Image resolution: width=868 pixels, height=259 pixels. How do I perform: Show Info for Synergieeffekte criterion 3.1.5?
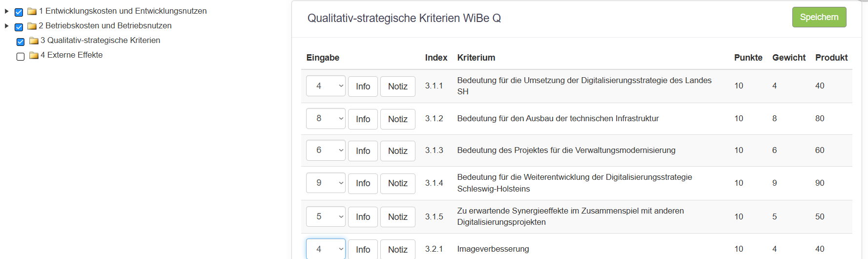pyautogui.click(x=363, y=216)
